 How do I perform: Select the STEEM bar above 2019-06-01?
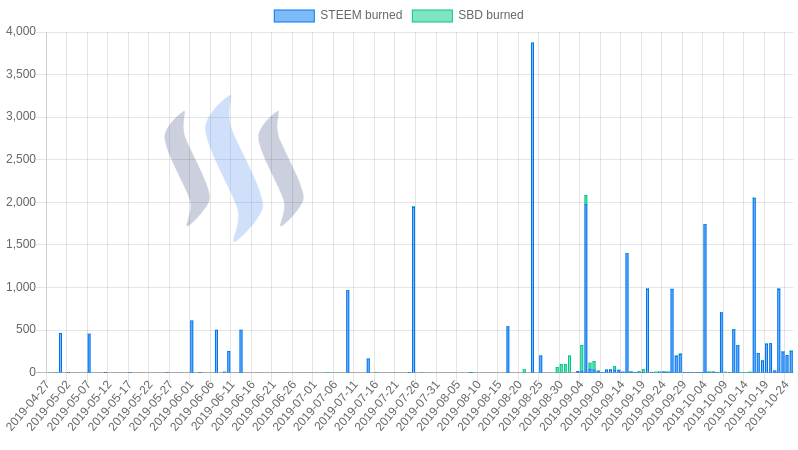pos(192,346)
